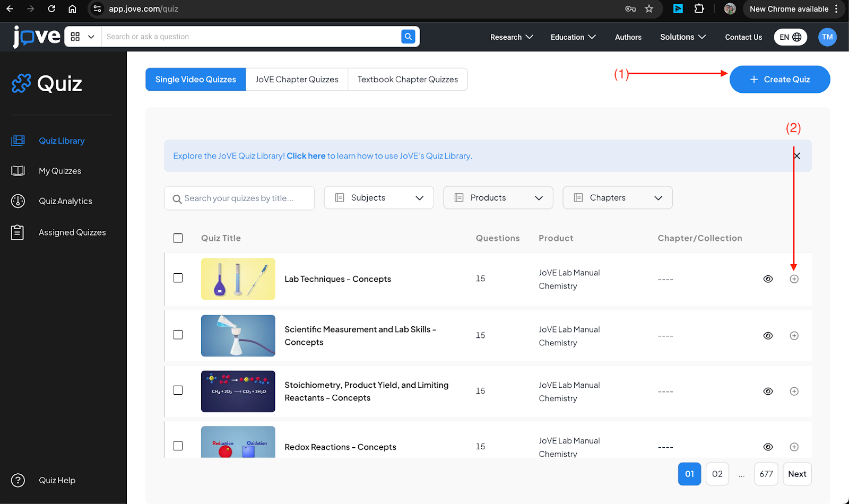Open the TM user avatar menu
The width and height of the screenshot is (849, 504).
click(827, 37)
